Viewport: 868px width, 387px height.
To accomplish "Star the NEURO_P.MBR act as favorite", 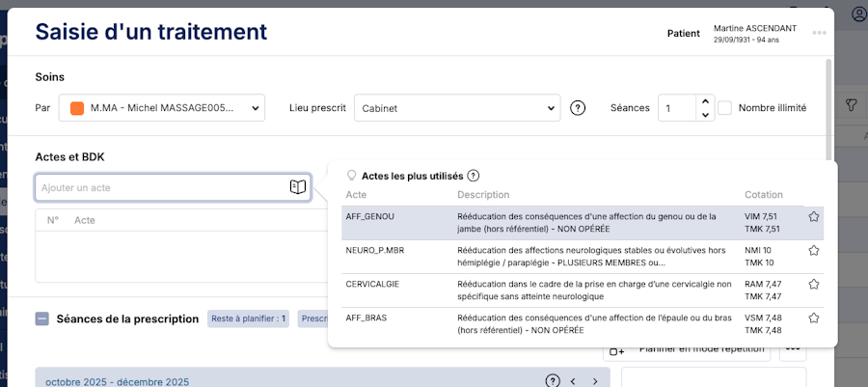I will click(814, 251).
